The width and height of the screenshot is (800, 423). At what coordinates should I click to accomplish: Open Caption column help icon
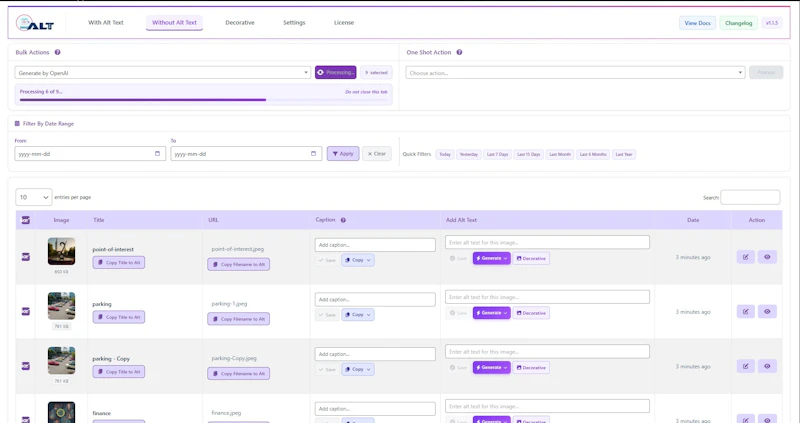coord(343,220)
